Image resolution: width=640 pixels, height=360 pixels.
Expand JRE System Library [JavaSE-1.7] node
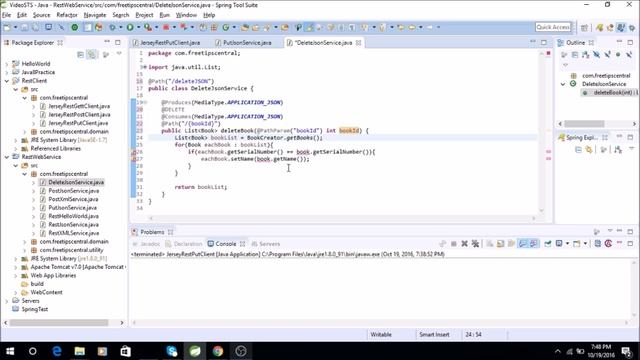coord(16,140)
